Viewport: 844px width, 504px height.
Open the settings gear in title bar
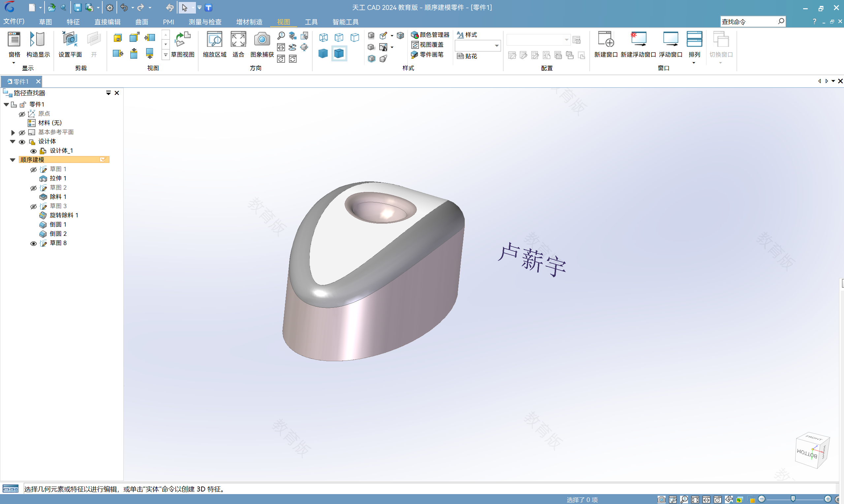point(109,8)
